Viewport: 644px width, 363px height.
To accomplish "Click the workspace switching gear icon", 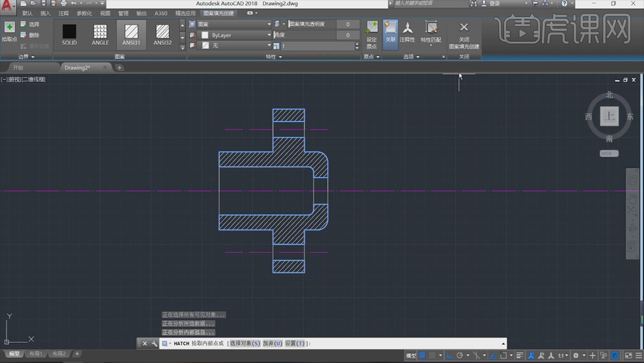I will click(576, 356).
